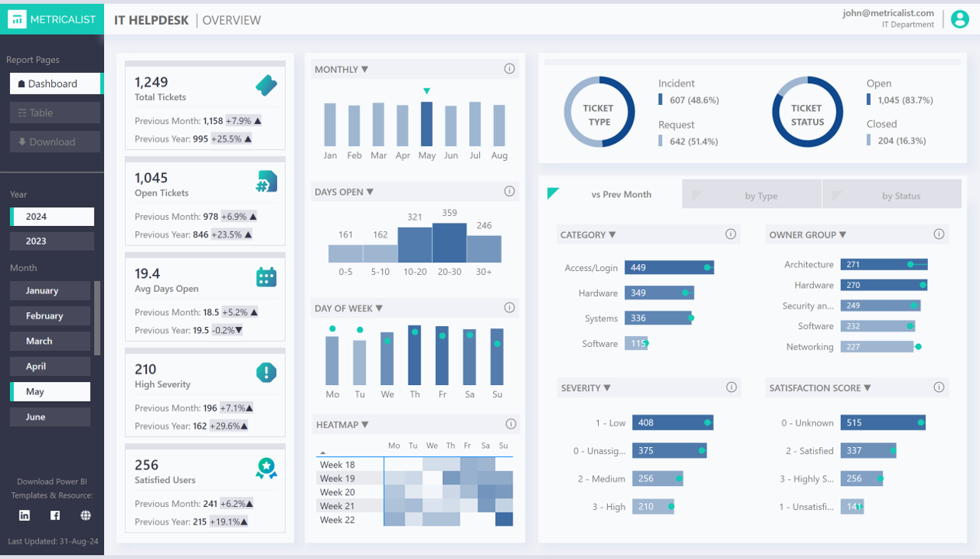Click the LinkedIn icon in the sidebar footer

pyautogui.click(x=24, y=515)
